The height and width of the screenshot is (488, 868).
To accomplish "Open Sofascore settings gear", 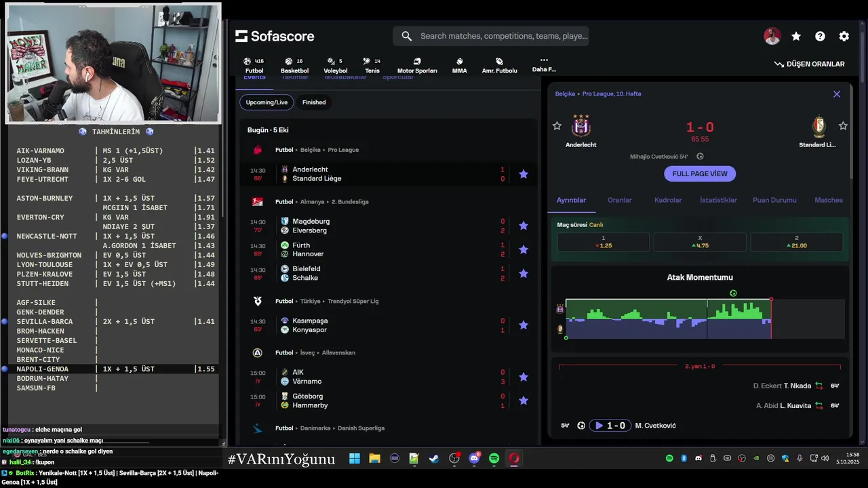I will 844,37.
